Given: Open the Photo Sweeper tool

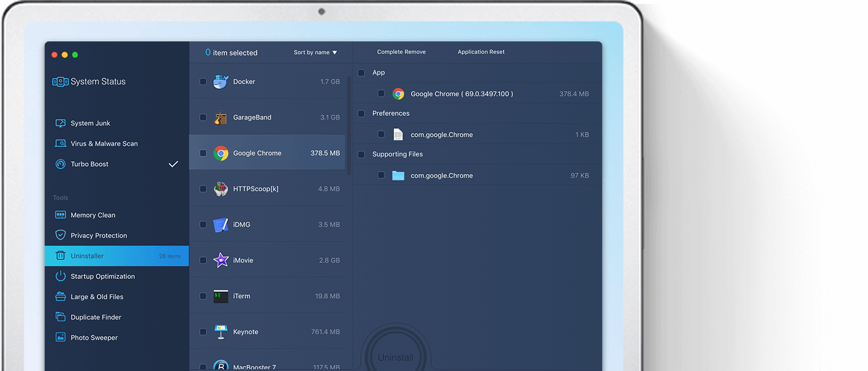Looking at the screenshot, I should click(94, 337).
